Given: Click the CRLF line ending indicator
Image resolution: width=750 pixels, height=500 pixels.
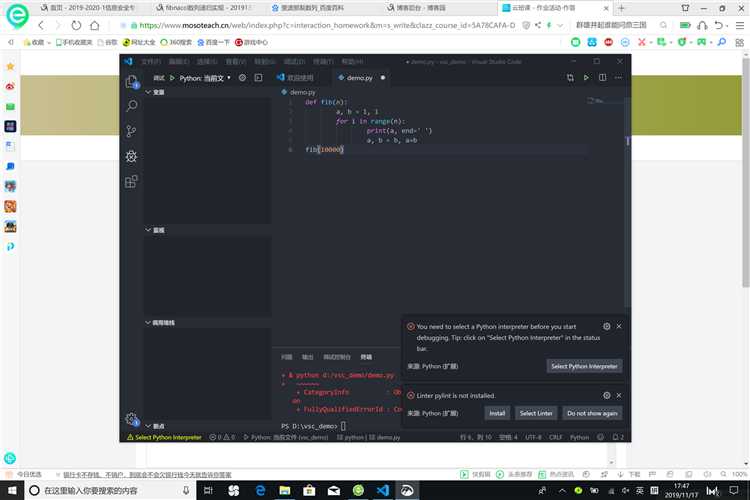Looking at the screenshot, I should (x=555, y=437).
